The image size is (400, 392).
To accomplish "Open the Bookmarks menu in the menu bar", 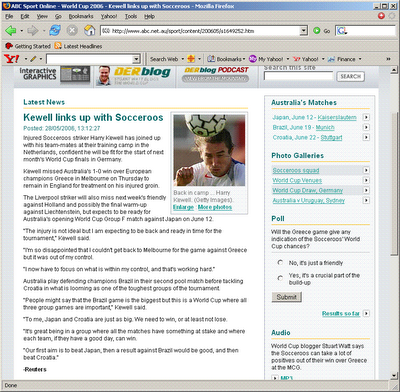I will [x=81, y=16].
